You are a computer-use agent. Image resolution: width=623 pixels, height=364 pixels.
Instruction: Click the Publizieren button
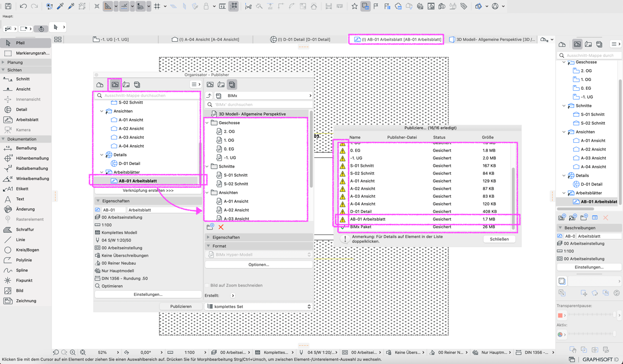tap(181, 307)
